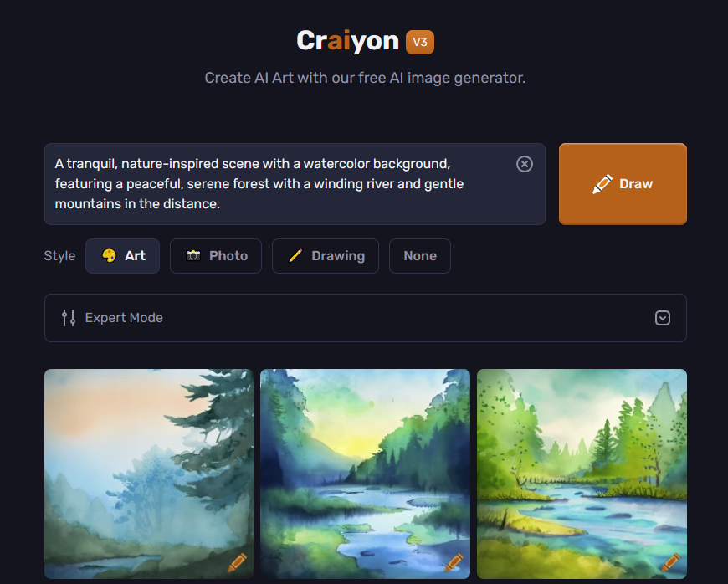Viewport: 728px width, 584px height.
Task: Click the V3 version badge
Action: pos(420,42)
